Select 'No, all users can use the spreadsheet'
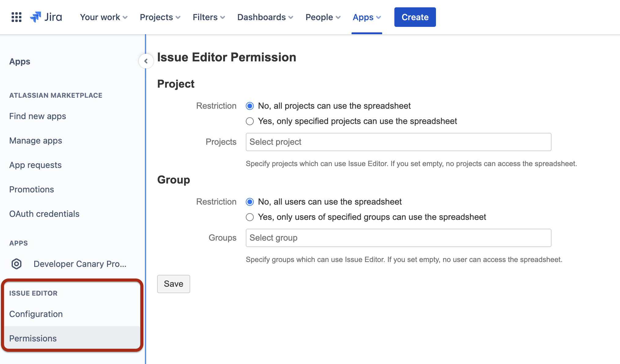 click(250, 202)
